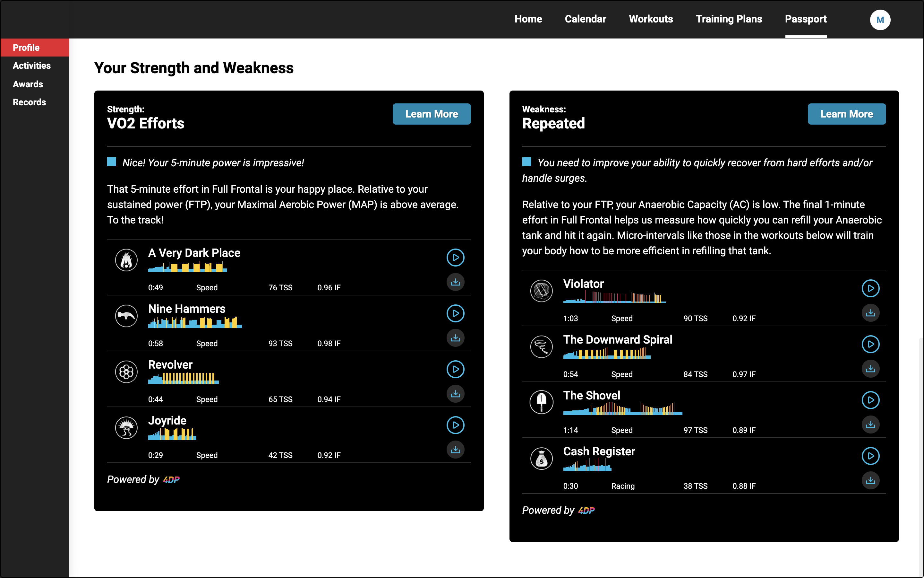Open the Violator workout title
This screenshot has height=578, width=924.
pyautogui.click(x=583, y=284)
